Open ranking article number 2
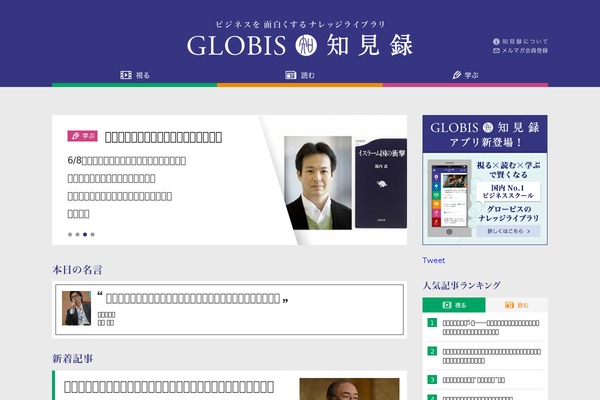This screenshot has width=600, height=400. point(492,356)
